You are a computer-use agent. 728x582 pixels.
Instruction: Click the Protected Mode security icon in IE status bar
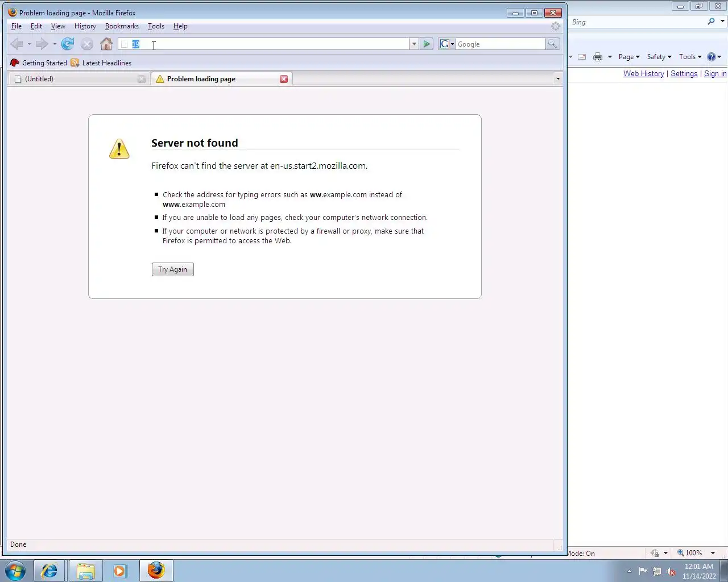pos(655,553)
